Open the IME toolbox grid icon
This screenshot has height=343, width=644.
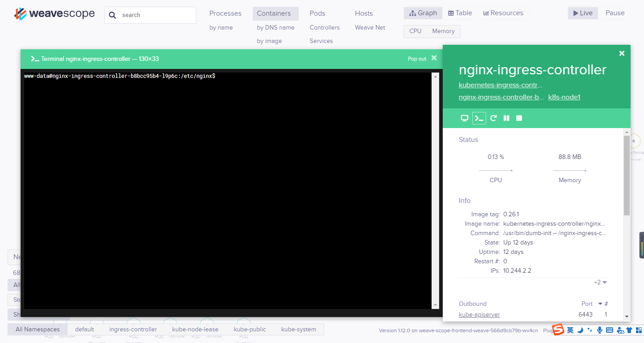[x=639, y=330]
